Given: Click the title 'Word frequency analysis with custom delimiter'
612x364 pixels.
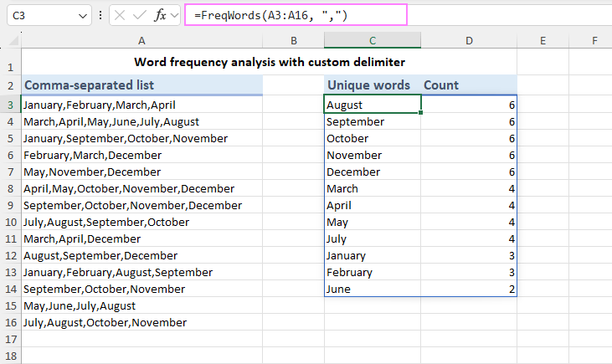Looking at the screenshot, I should 270,62.
